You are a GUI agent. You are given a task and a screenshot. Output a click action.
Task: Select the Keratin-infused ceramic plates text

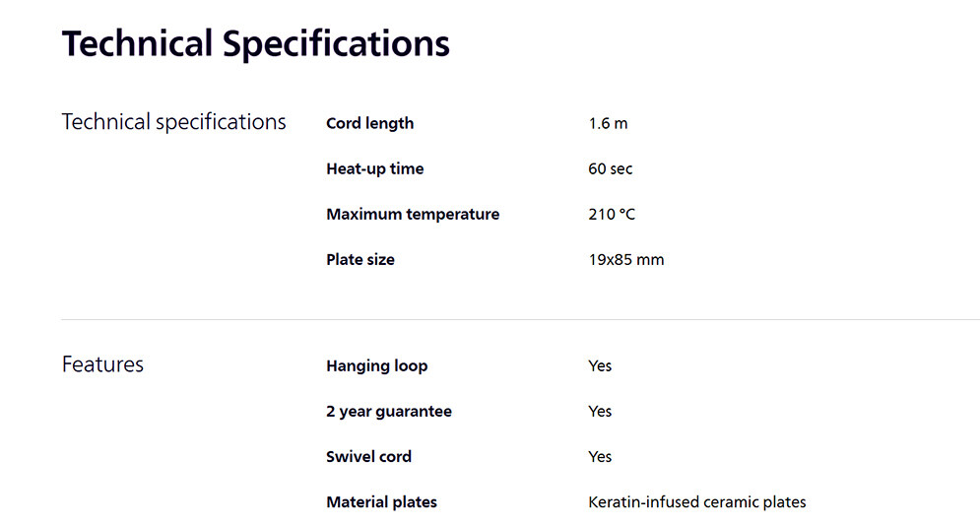696,502
